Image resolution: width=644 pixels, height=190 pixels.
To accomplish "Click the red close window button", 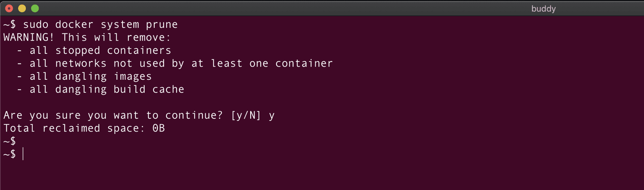I will (x=9, y=8).
